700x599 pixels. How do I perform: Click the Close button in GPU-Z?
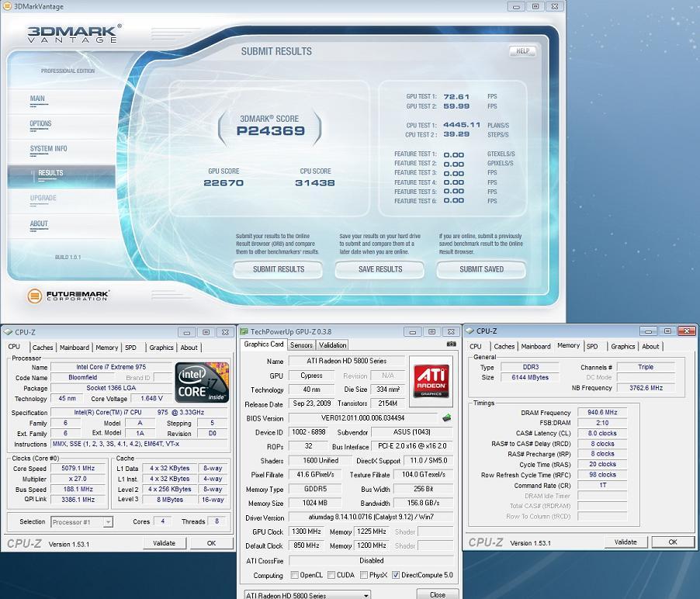tap(438, 594)
